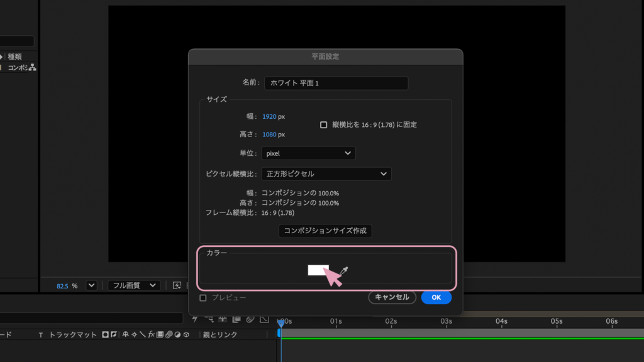Image resolution: width=644 pixels, height=362 pixels.
Task: Open the フル画質 resolution dropdown
Action: point(134,285)
